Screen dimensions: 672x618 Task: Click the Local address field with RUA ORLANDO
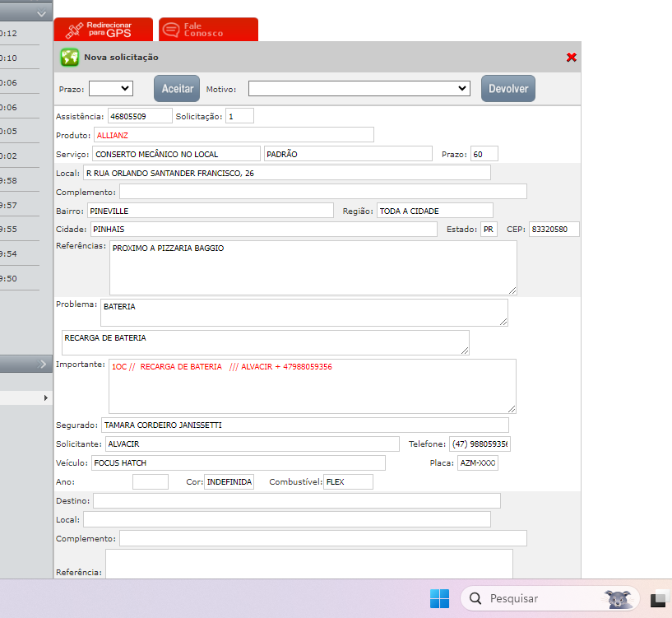point(287,173)
